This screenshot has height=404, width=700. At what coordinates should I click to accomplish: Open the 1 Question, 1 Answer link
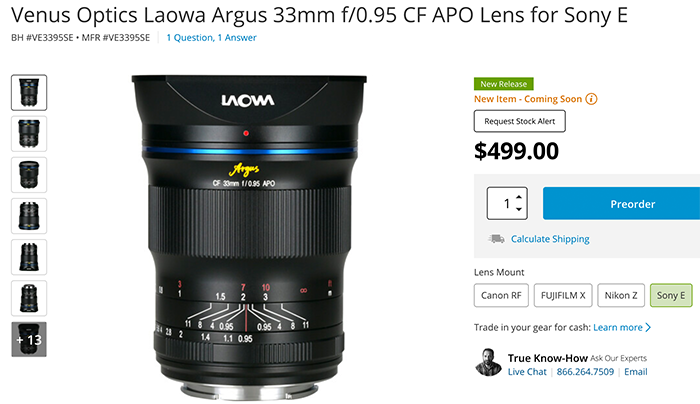coord(212,38)
